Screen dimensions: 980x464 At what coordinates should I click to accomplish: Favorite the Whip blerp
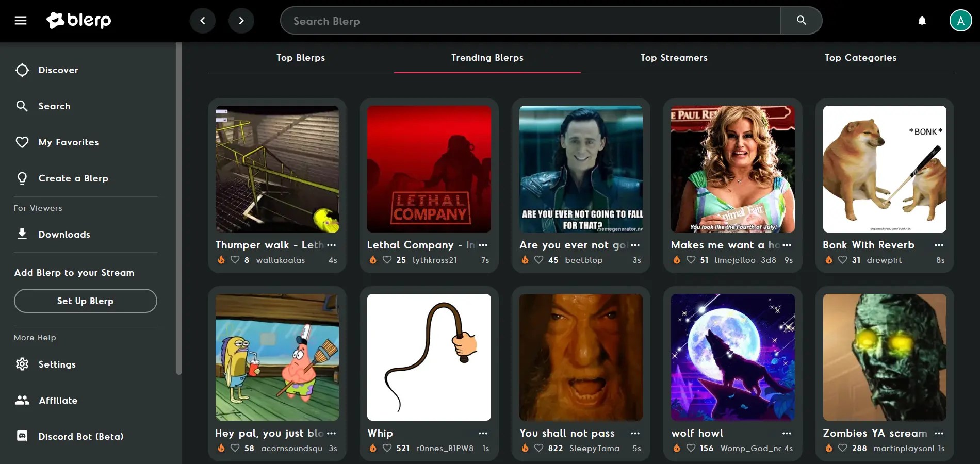(x=387, y=448)
